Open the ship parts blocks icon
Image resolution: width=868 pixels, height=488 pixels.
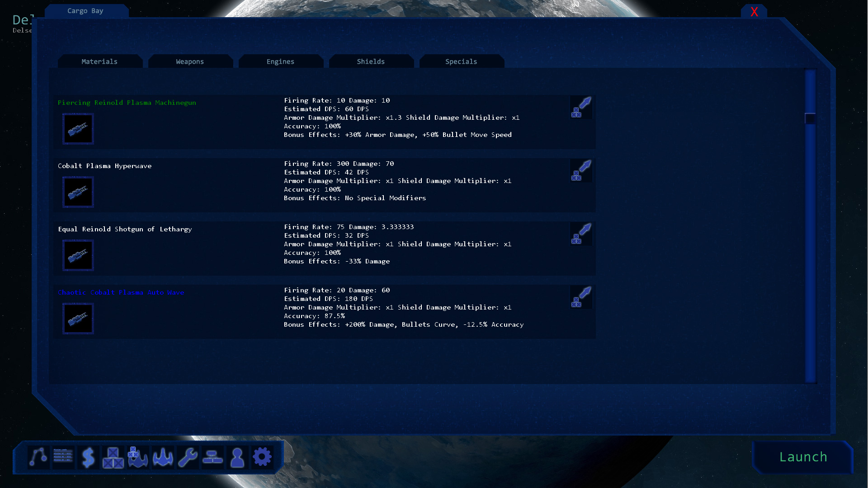[x=212, y=457]
